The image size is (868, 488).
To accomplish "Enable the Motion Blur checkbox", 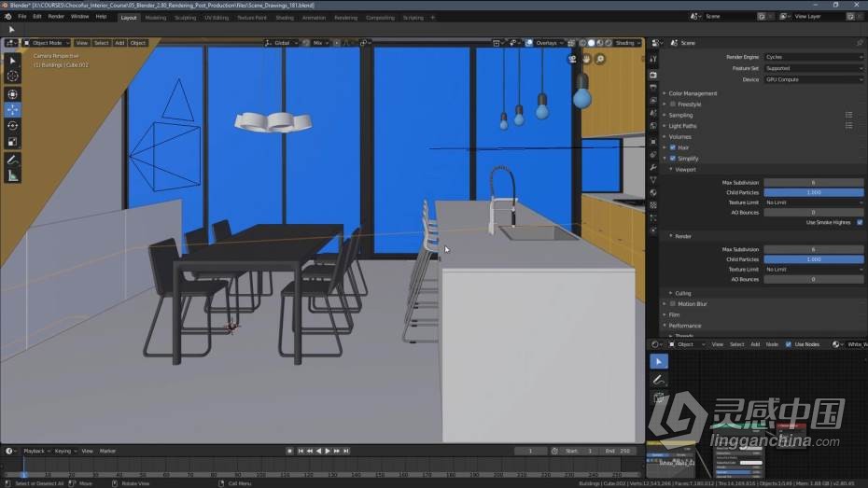I will tap(673, 304).
